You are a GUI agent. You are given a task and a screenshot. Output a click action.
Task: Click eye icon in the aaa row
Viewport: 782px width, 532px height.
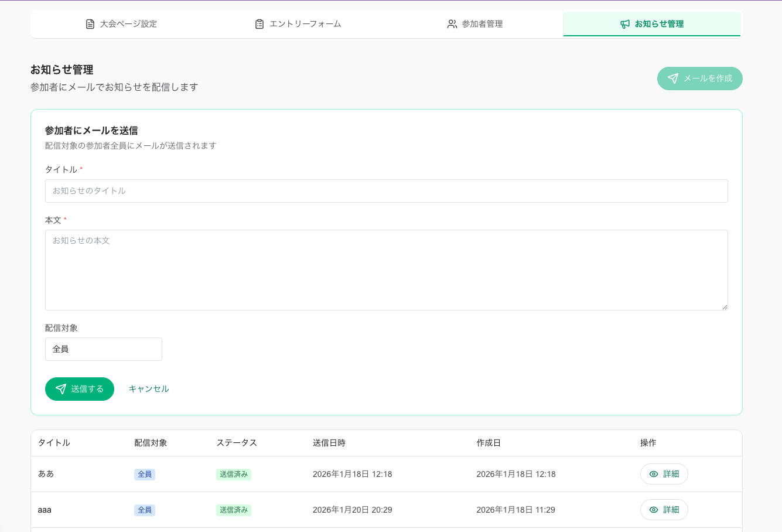[654, 510]
